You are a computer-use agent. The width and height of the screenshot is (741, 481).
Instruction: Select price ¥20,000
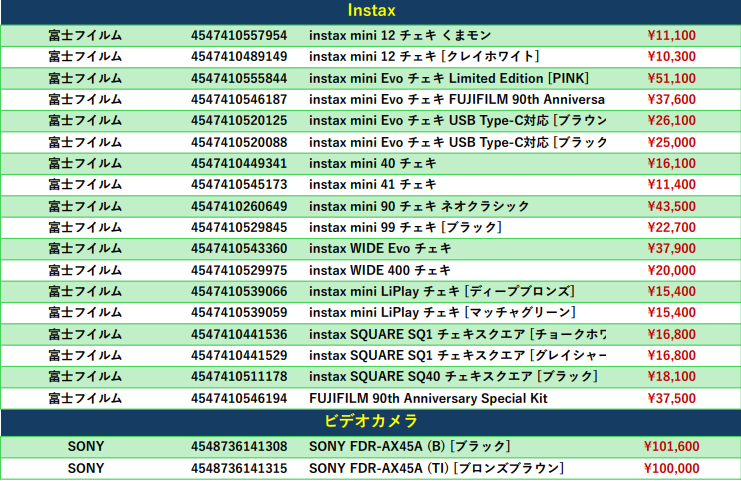tap(672, 270)
